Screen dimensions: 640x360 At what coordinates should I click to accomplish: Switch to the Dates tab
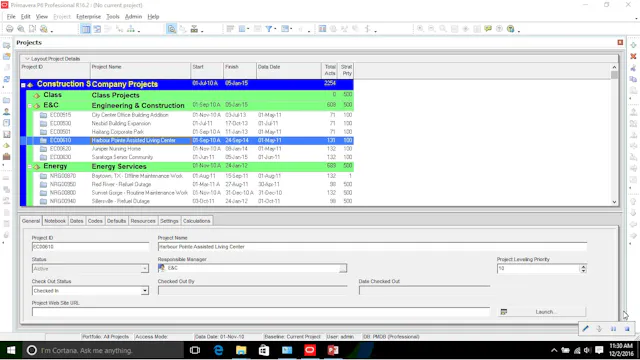point(76,221)
